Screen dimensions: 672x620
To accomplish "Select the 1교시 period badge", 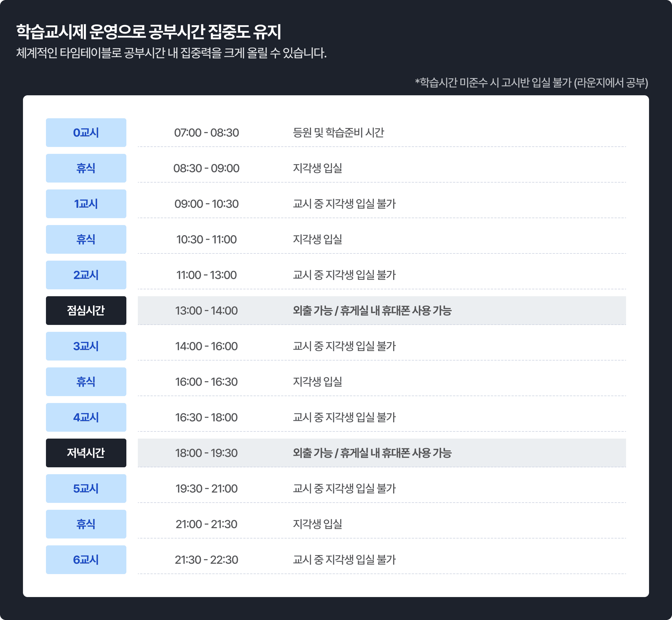I will pyautogui.click(x=86, y=204).
